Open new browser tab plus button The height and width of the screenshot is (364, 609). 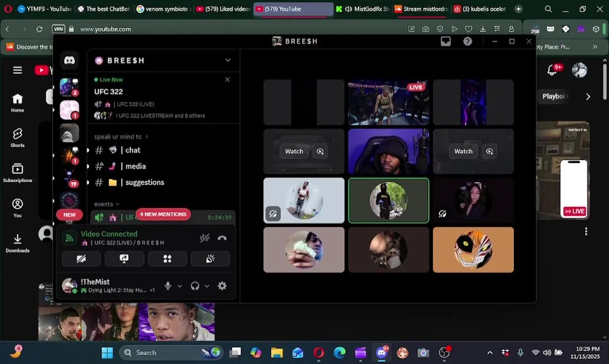coord(518,9)
